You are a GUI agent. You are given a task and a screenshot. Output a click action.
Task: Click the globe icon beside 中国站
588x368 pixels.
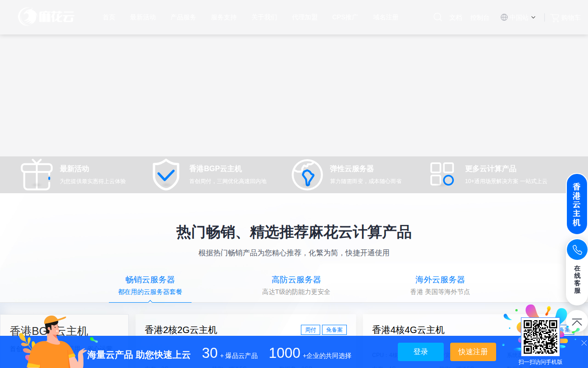[x=504, y=17]
